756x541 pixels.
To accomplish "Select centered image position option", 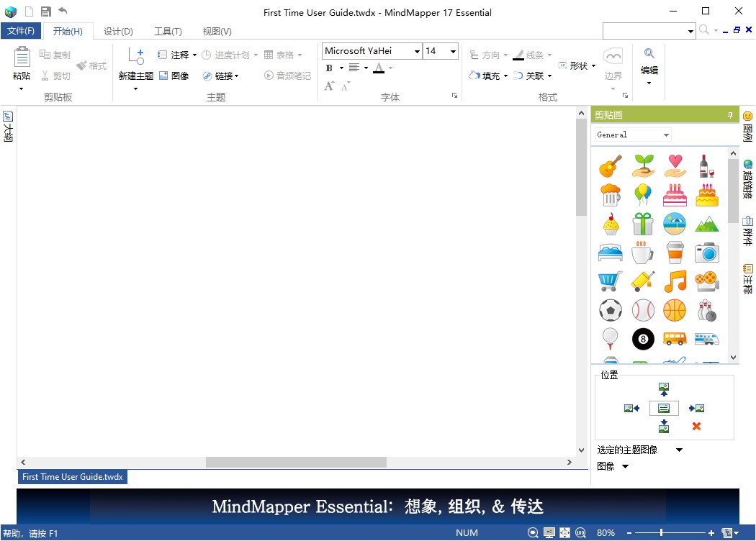I will coord(664,408).
